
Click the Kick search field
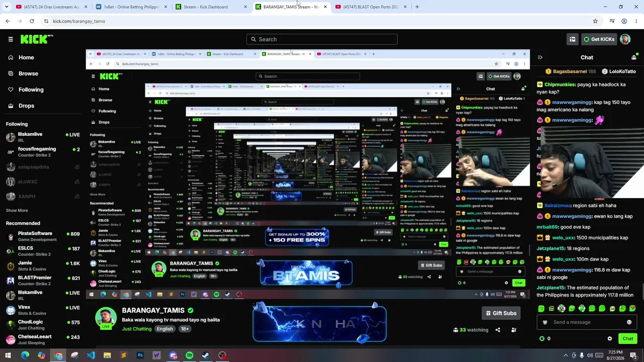click(322, 39)
